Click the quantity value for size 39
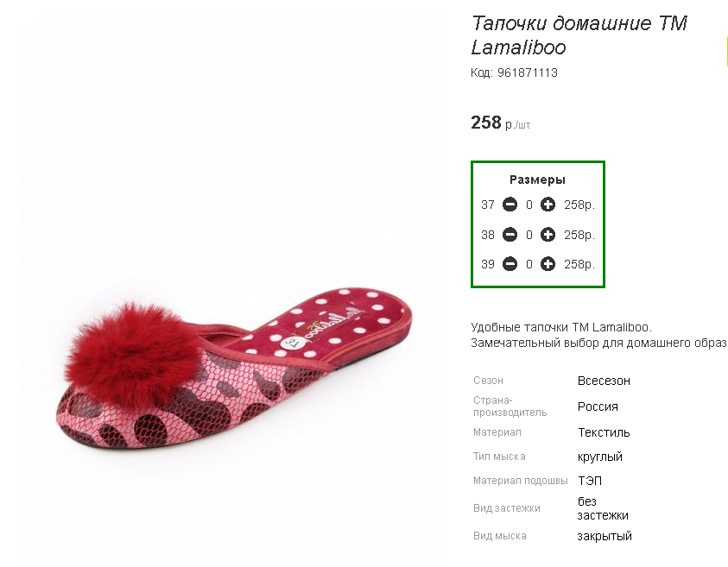This screenshot has height=567, width=728. pos(529,264)
